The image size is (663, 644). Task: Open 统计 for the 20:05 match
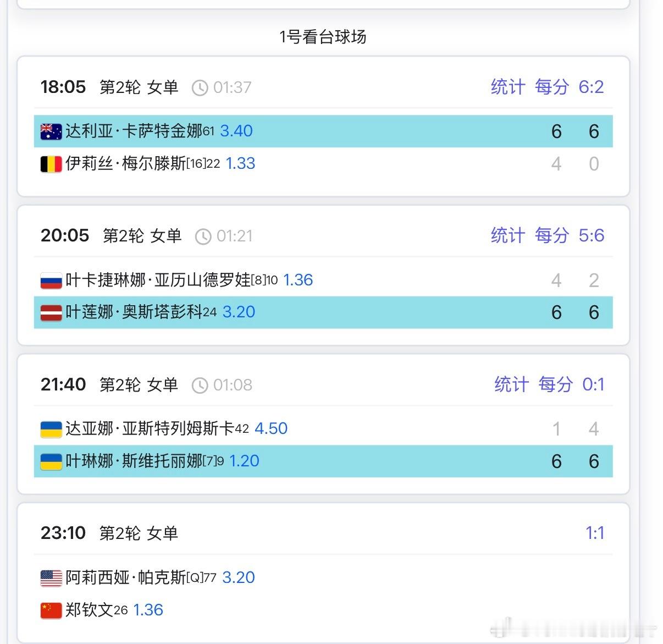click(508, 235)
